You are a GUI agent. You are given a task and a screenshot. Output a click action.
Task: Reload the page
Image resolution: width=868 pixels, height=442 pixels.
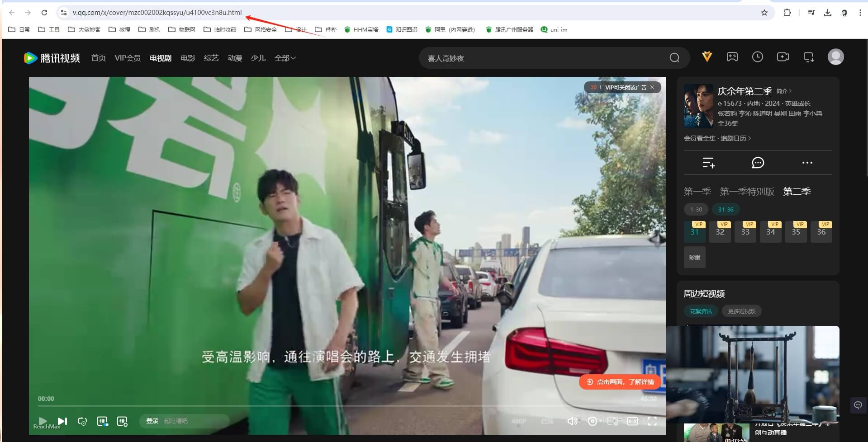pyautogui.click(x=44, y=13)
